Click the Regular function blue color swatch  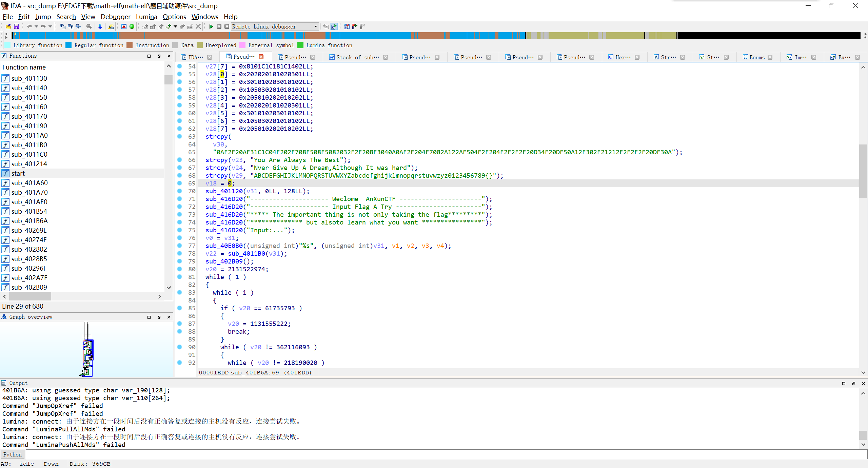[68, 45]
